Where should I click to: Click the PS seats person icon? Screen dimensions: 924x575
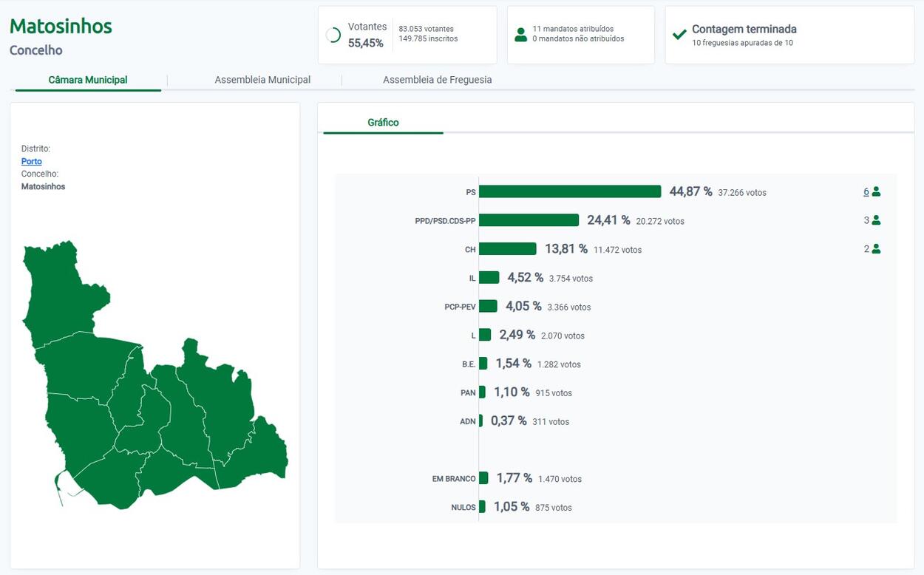[x=876, y=191]
